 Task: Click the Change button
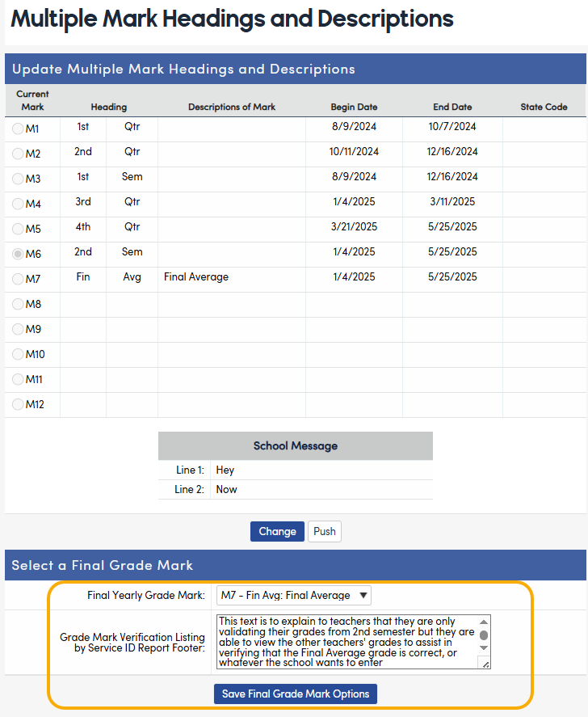[277, 531]
